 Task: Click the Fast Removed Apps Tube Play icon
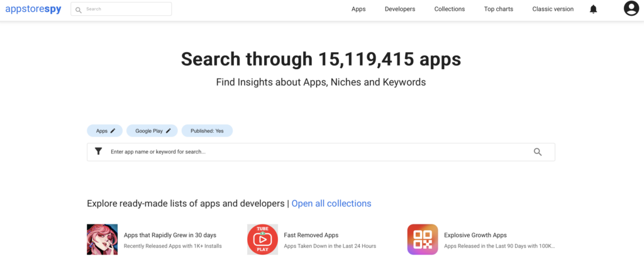263,240
